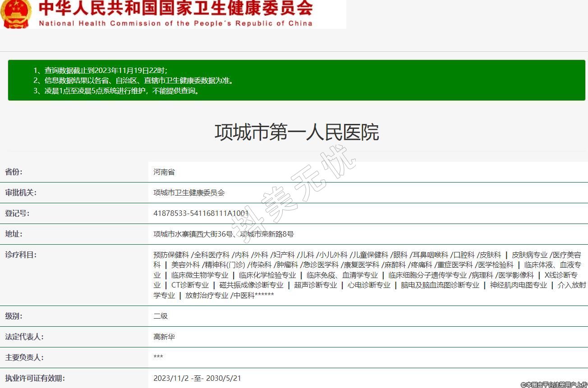
Task: Click the national emblem logo in header
Action: click(x=15, y=14)
